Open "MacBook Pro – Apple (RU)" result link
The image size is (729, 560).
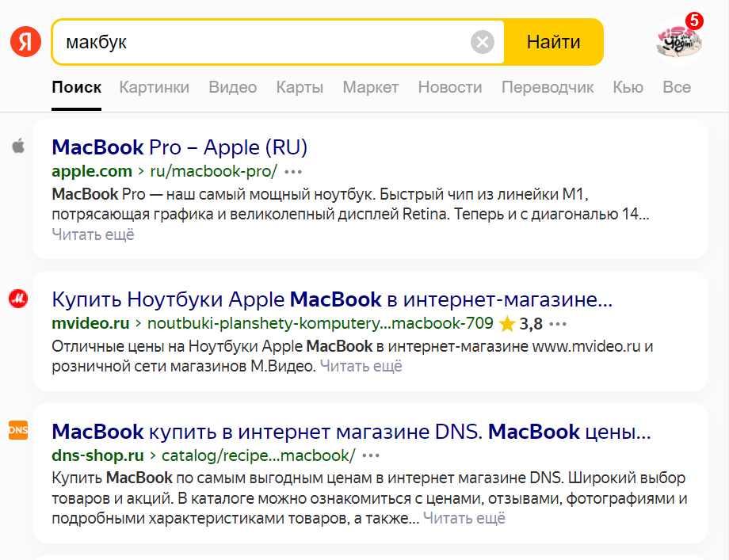[x=179, y=147]
